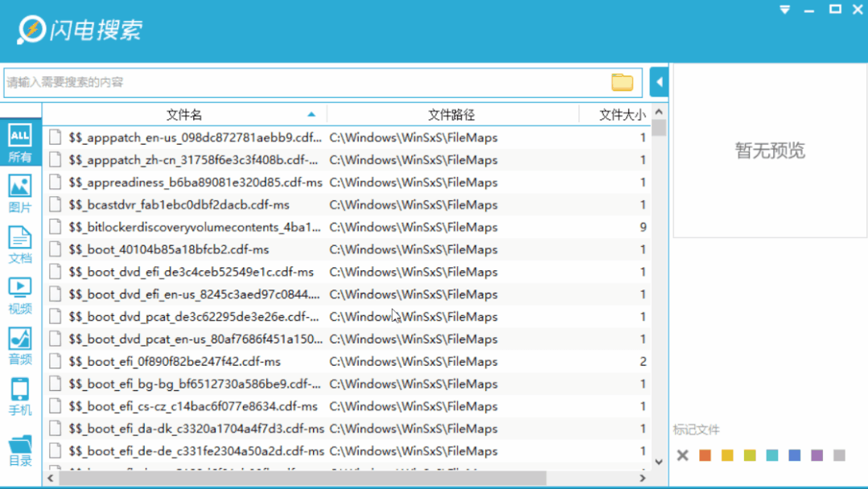868x489 pixels.
Task: Switch to the 目录 folders category
Action: pos(20,451)
